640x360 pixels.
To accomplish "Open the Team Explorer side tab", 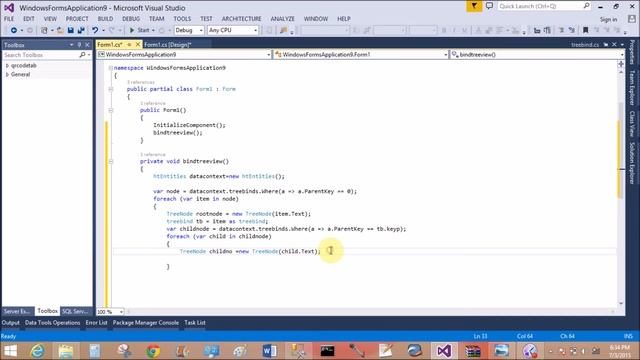I will 632,88.
